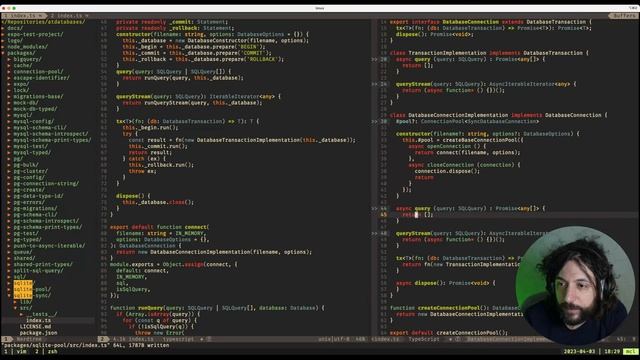Select the mock-db/ folder
This screenshot has height=360, width=640.
(x=26, y=103)
